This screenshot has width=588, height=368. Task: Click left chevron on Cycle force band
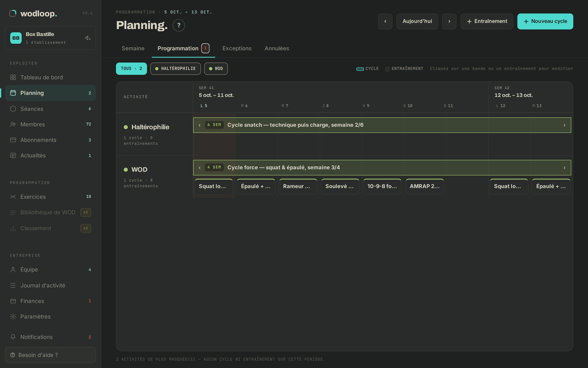click(199, 168)
